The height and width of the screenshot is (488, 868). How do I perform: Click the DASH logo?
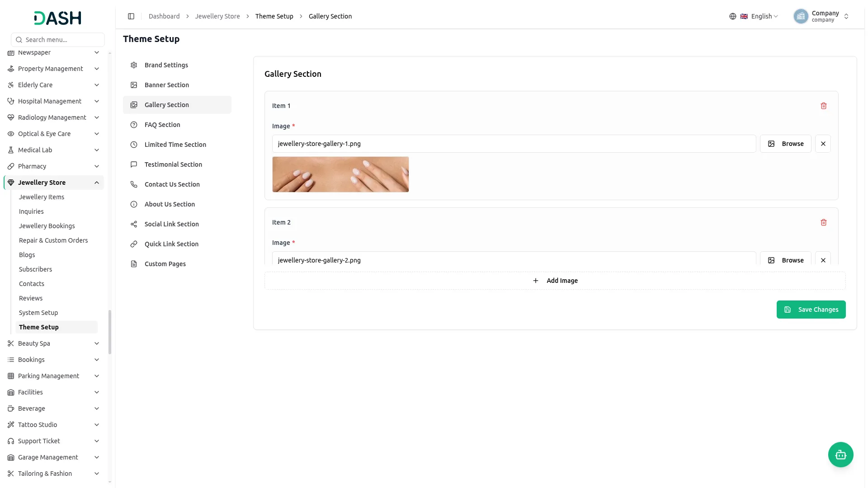(58, 18)
